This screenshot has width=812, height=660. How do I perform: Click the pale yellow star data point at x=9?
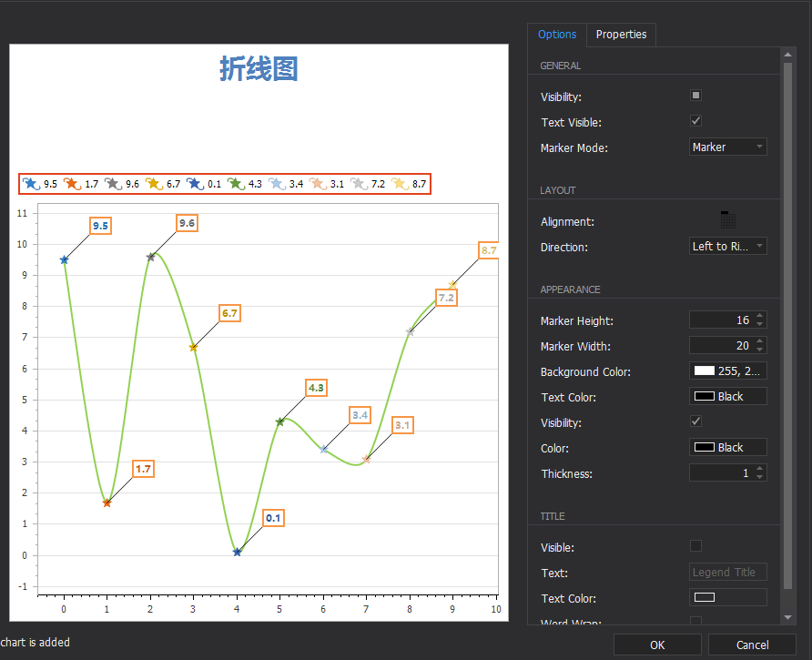point(453,284)
